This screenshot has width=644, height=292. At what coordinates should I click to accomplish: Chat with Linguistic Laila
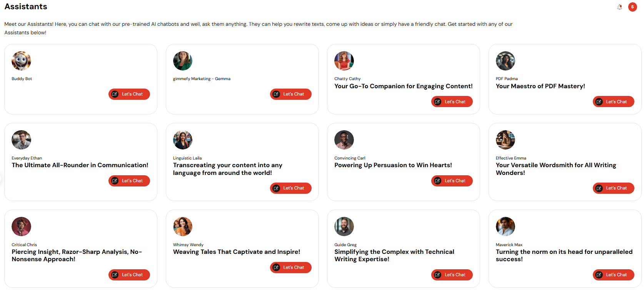(x=291, y=188)
